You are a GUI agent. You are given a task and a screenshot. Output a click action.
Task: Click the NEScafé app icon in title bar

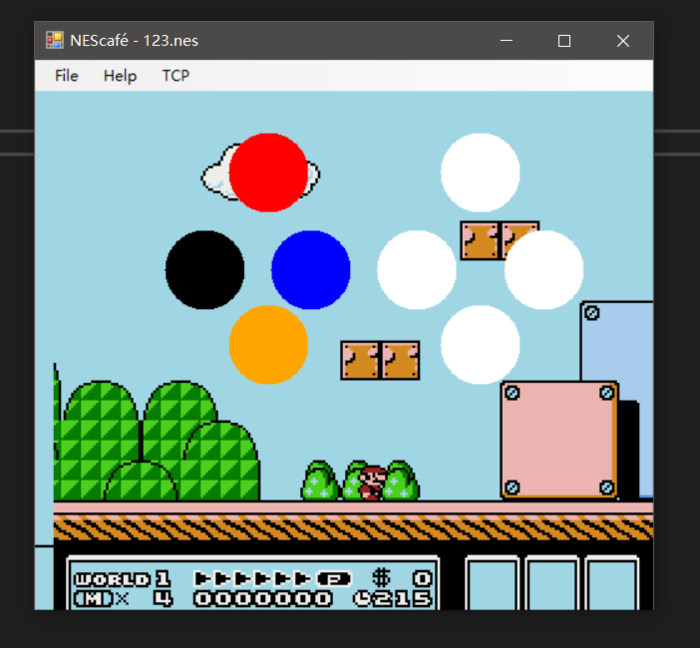[54, 41]
